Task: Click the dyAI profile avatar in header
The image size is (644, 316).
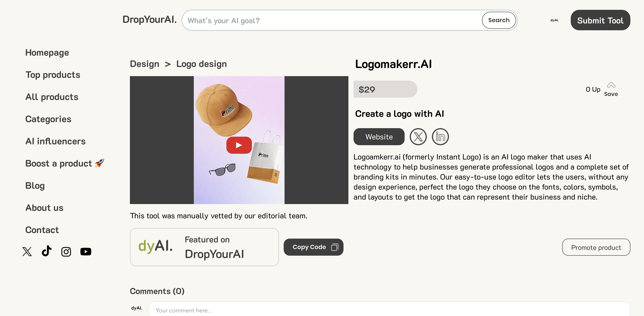Action: tap(554, 20)
